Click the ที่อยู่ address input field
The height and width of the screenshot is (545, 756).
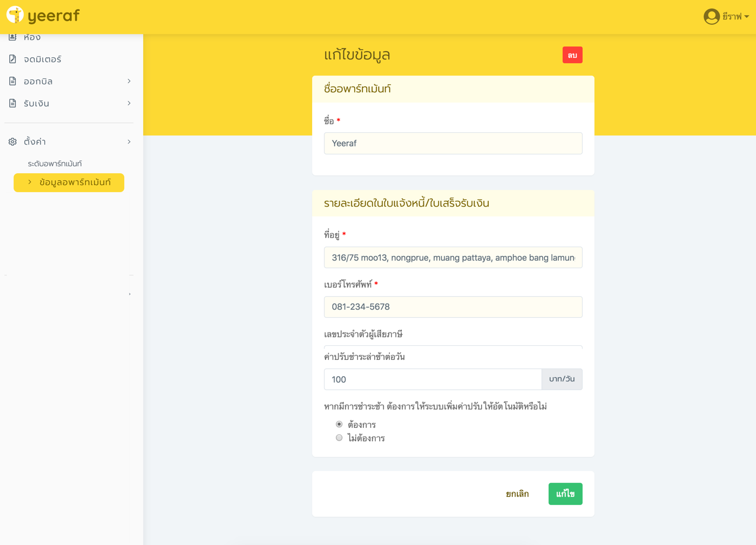[x=453, y=257]
